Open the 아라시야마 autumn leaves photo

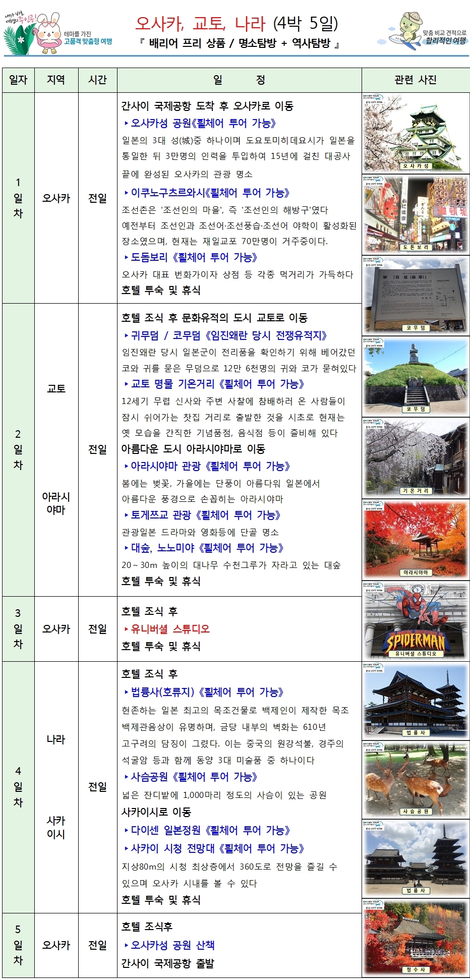click(416, 540)
